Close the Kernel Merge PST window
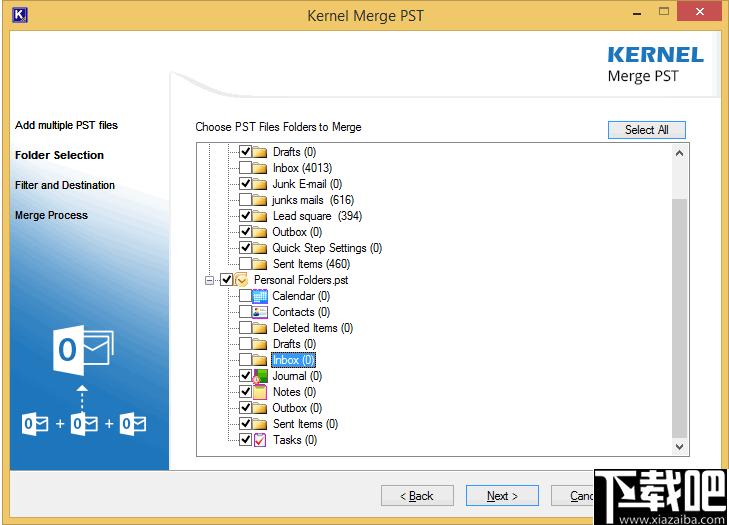Image resolution: width=729 pixels, height=525 pixels. (700, 12)
